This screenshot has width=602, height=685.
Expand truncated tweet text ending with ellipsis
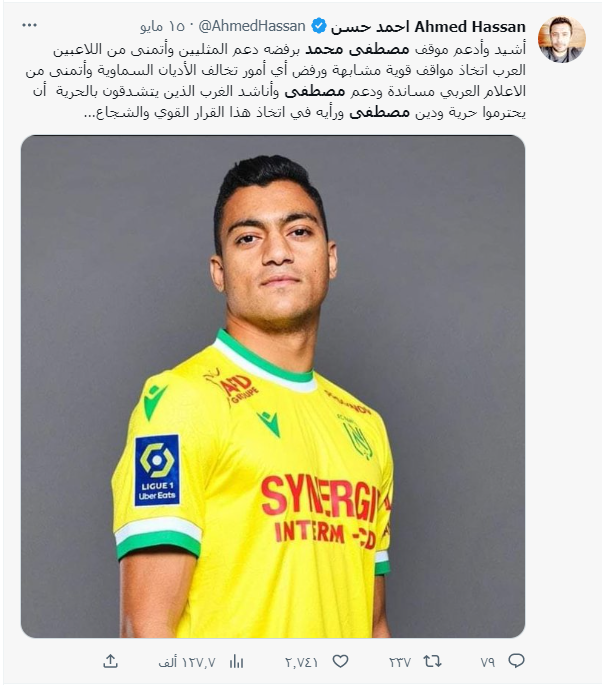coord(90,114)
